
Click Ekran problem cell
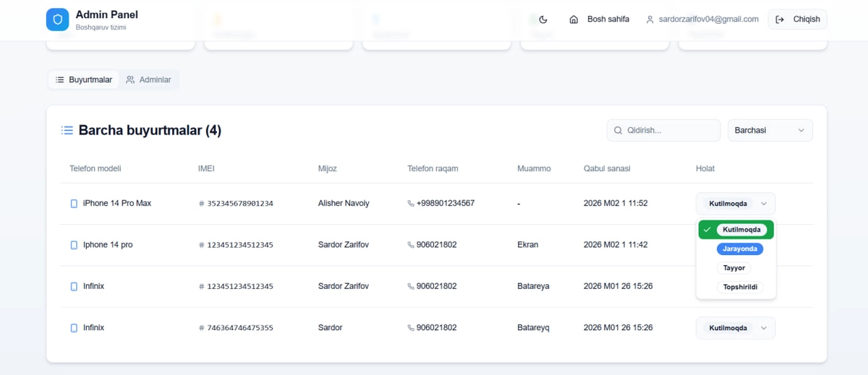click(528, 245)
